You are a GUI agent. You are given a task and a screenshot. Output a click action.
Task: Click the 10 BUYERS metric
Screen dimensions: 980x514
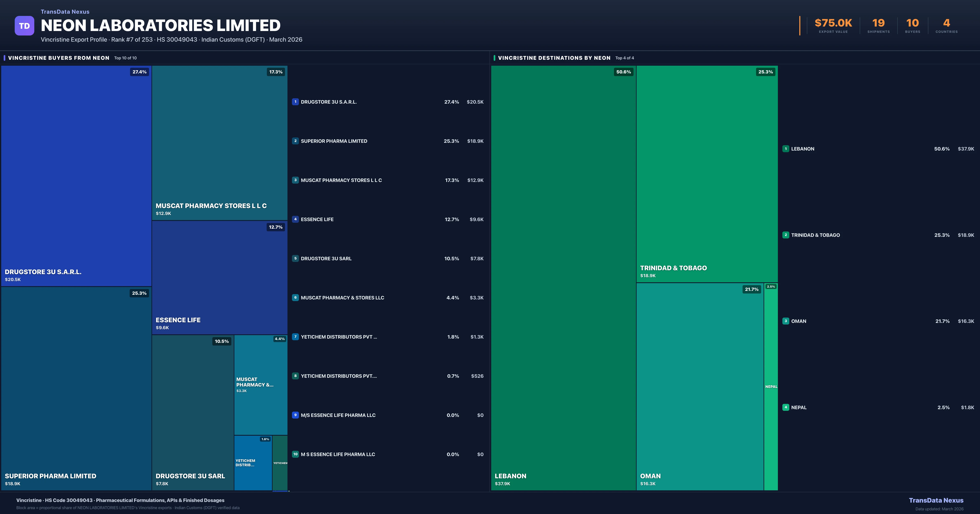[913, 24]
